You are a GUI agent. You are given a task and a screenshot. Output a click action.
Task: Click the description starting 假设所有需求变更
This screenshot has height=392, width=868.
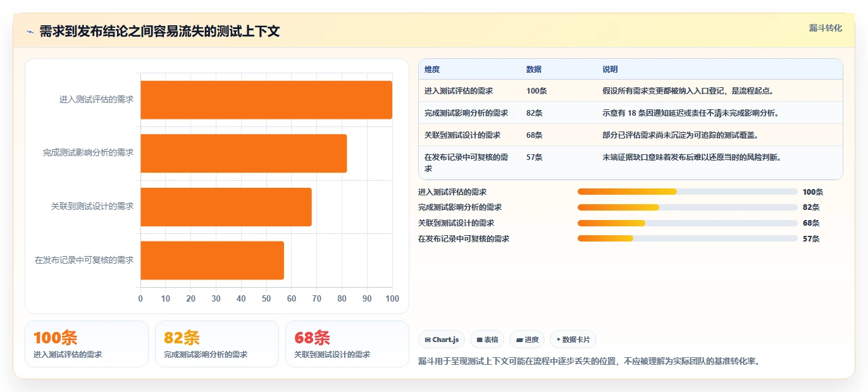[x=688, y=91]
